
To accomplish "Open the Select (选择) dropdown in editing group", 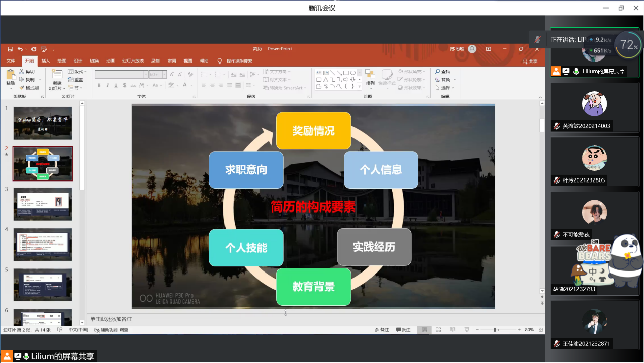I will (x=445, y=88).
